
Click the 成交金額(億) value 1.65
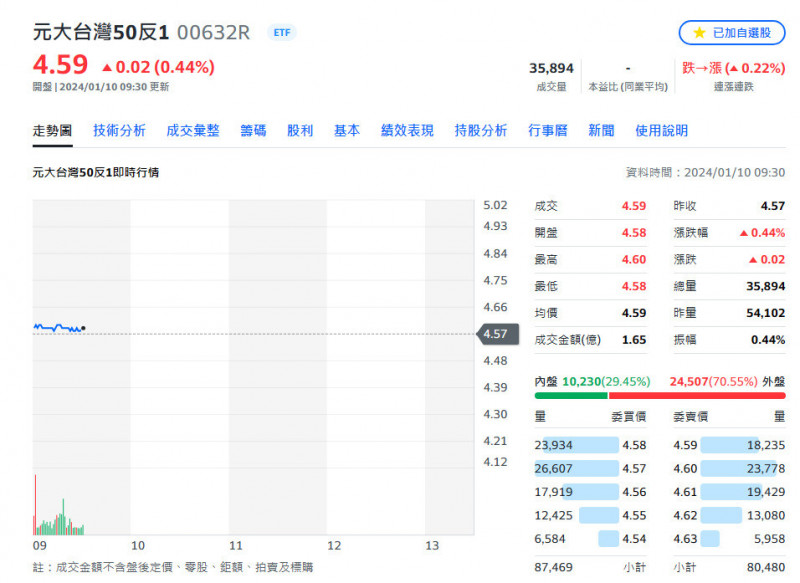pos(634,340)
